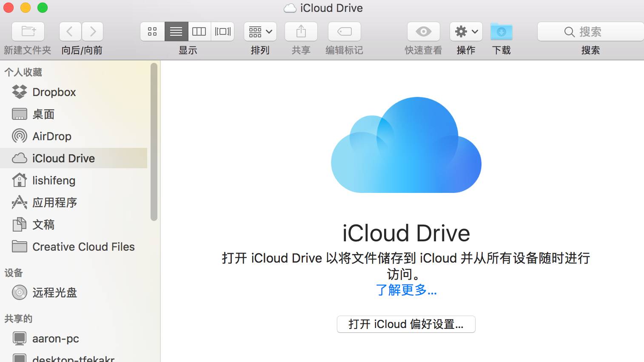644x362 pixels.
Task: Minimize the window with yellow button
Action: (x=26, y=8)
